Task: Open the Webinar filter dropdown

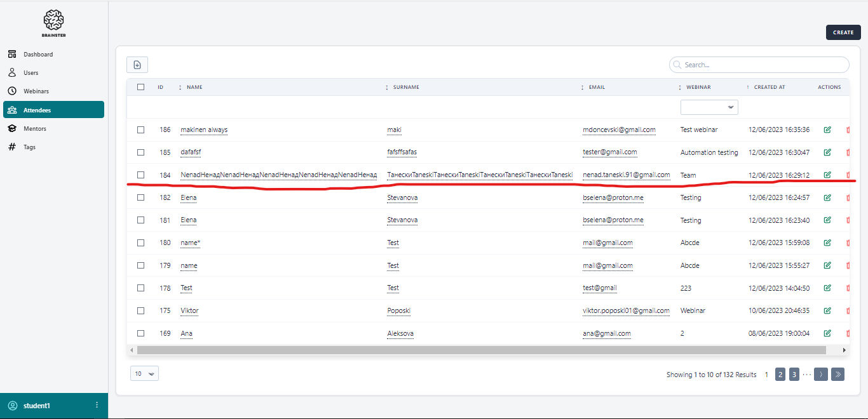Action: pyautogui.click(x=709, y=107)
